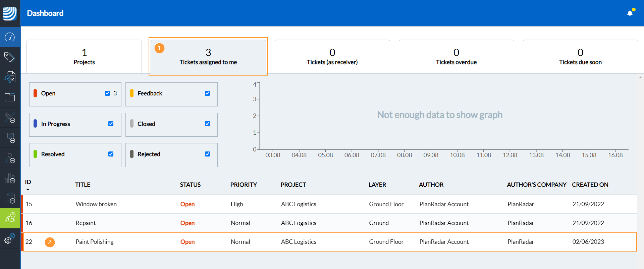The width and height of the screenshot is (644, 269).
Task: Toggle the Feedback status checkbox
Action: (x=207, y=93)
